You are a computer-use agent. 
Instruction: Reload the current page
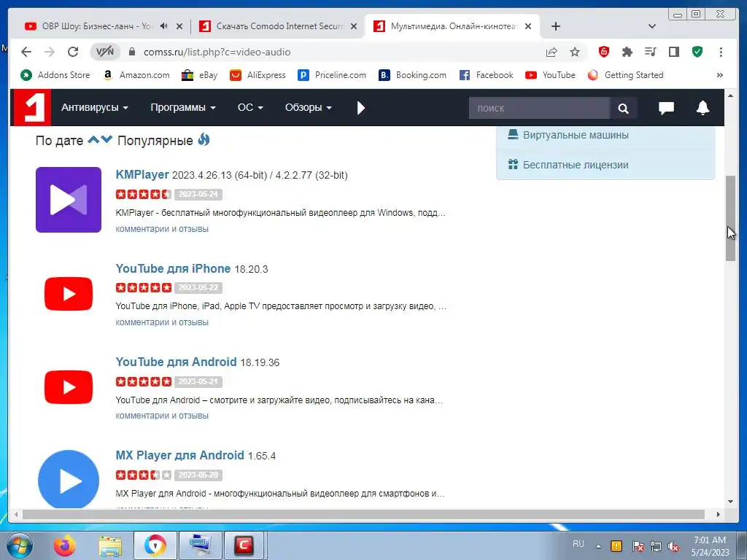[73, 52]
